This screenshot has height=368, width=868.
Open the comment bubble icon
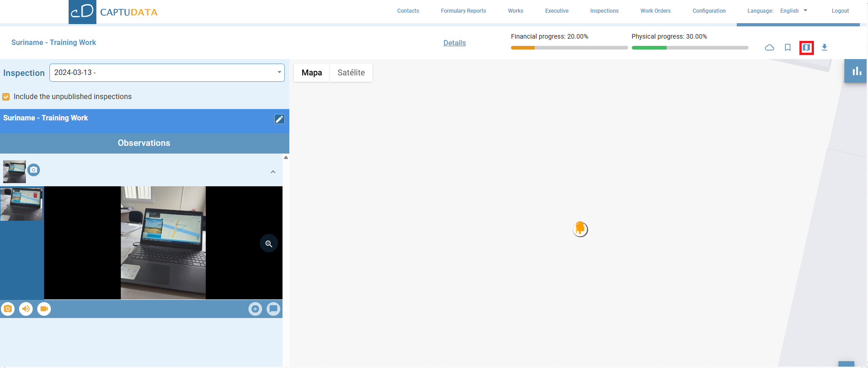coord(273,309)
